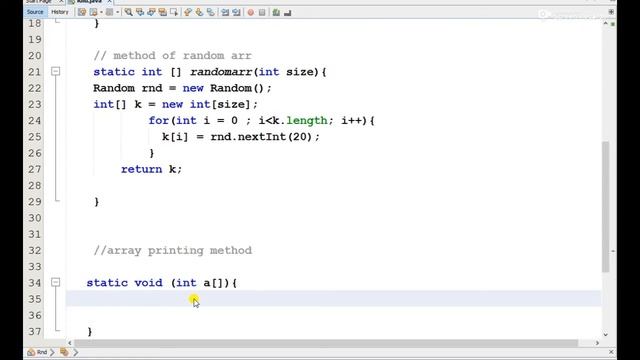This screenshot has height=360, width=640.
Task: Switch to the Source view tab
Action: point(35,12)
